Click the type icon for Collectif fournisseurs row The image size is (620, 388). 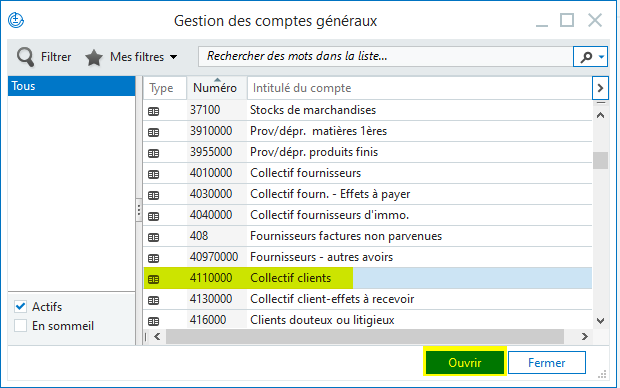click(153, 174)
